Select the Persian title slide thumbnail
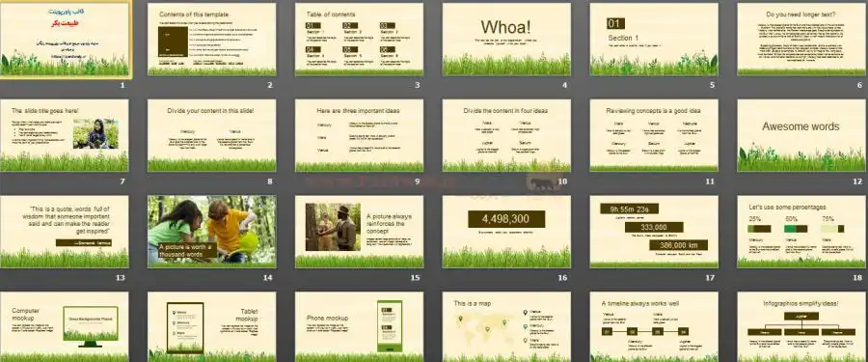 click(x=65, y=40)
